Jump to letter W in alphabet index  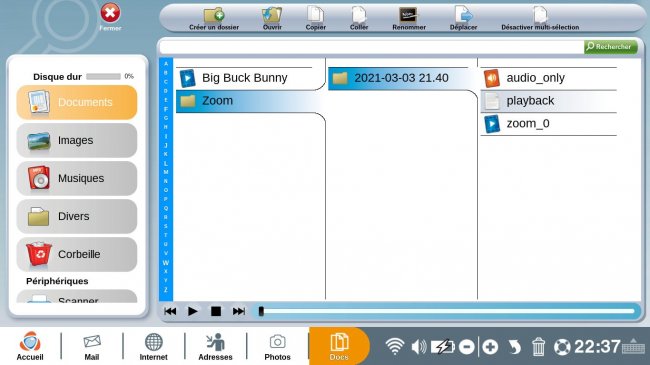tap(166, 263)
